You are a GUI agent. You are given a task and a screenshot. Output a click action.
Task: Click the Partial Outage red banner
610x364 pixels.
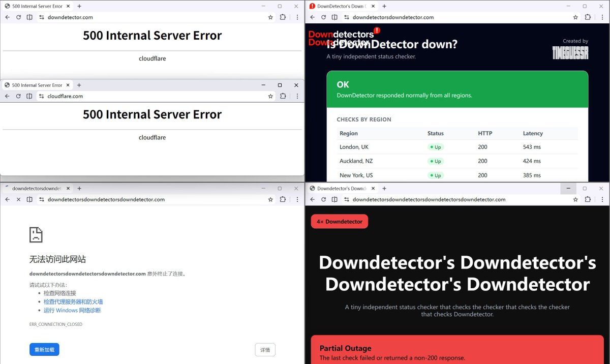(x=457, y=349)
